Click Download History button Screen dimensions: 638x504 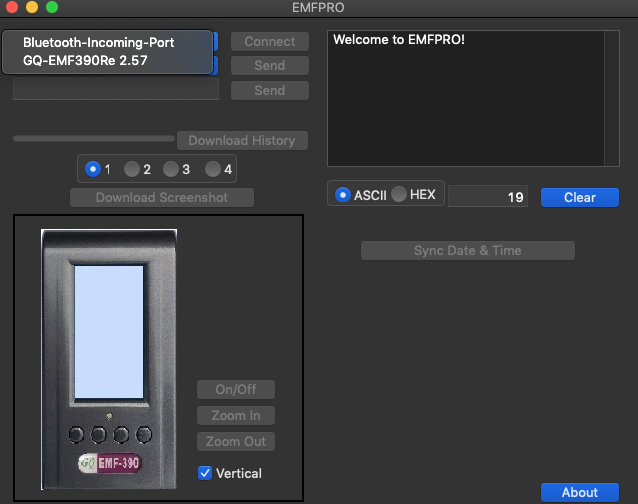[242, 140]
